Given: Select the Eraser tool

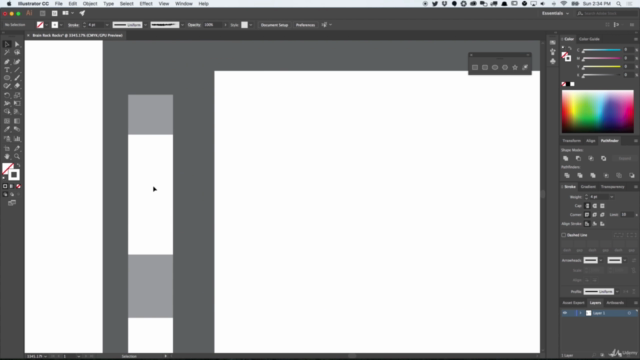Looking at the screenshot, I should coord(17,86).
